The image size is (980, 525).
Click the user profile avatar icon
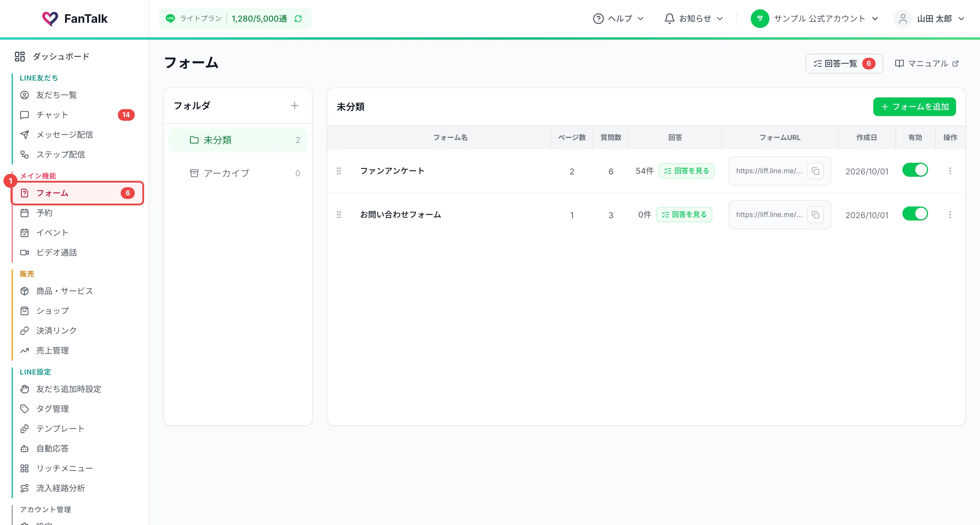click(x=902, y=19)
